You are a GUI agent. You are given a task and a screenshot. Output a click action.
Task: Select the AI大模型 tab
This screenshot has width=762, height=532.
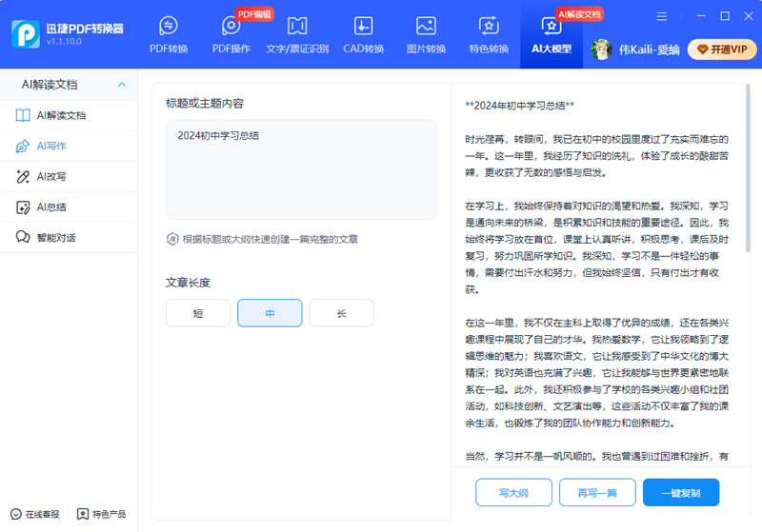pyautogui.click(x=551, y=34)
